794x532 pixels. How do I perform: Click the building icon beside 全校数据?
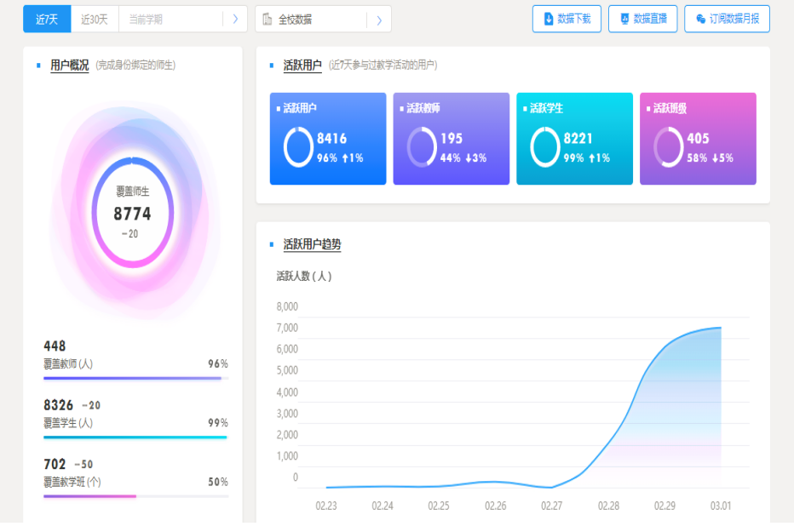[x=268, y=19]
